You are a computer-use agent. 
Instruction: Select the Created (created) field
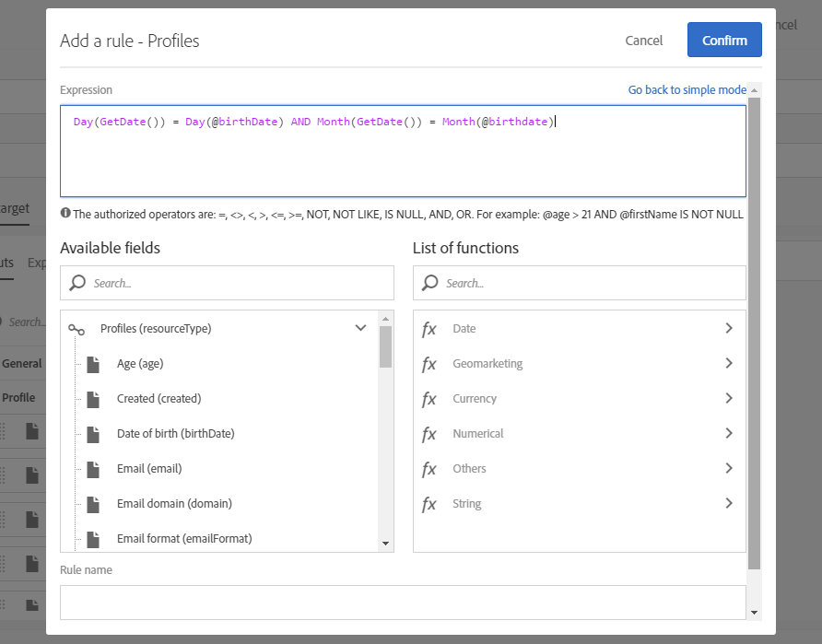159,399
